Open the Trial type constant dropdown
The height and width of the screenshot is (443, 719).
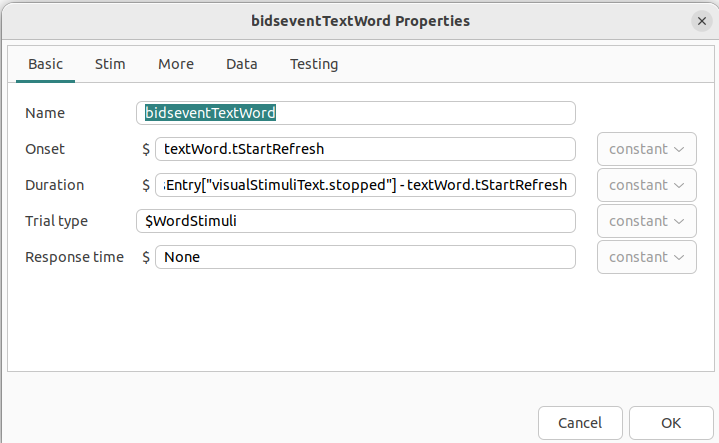647,221
